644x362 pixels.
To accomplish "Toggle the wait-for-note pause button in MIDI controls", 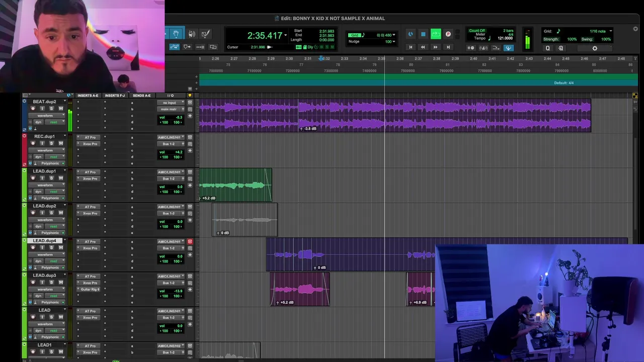I will click(470, 48).
